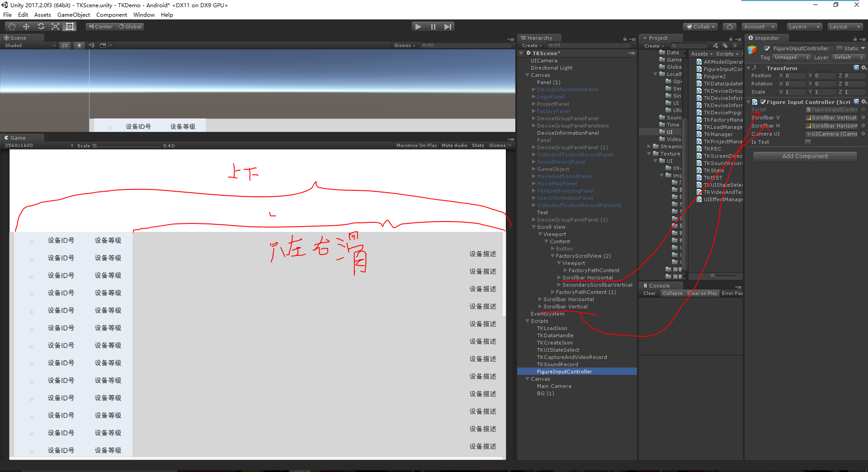Viewport: 868px width, 472px height.
Task: Open Game view resolution dropdown 2560x1600
Action: [39, 146]
